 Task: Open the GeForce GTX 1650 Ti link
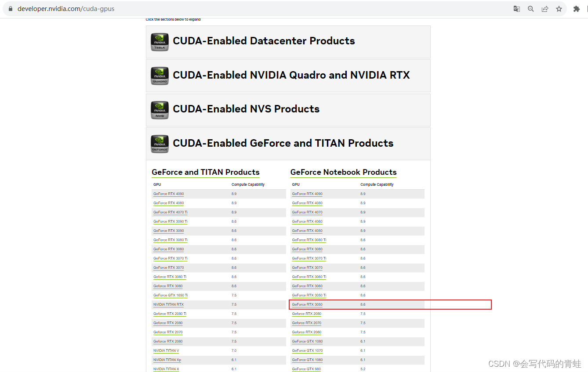click(171, 295)
